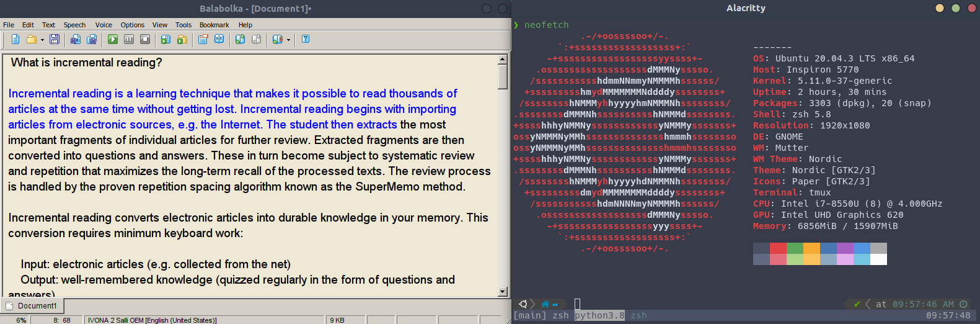Open the Speech menu

point(74,25)
